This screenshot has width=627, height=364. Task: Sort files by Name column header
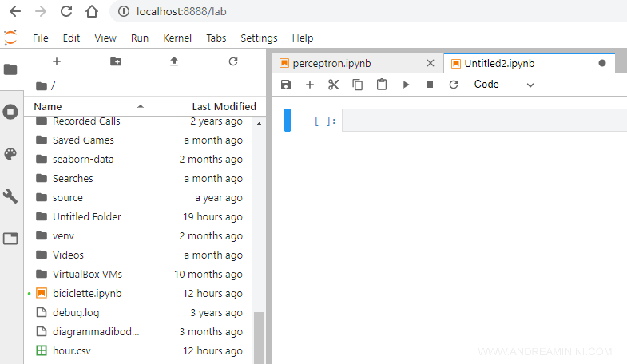(88, 106)
